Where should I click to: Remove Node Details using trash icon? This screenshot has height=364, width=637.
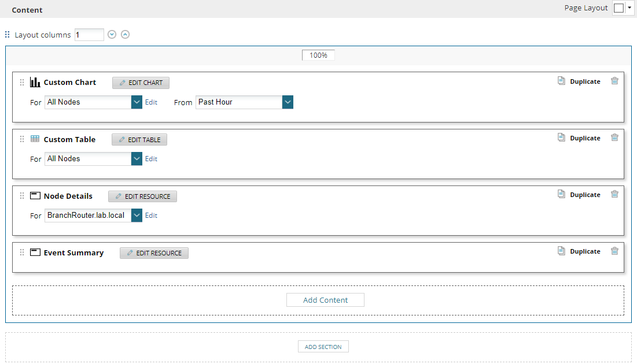(614, 195)
